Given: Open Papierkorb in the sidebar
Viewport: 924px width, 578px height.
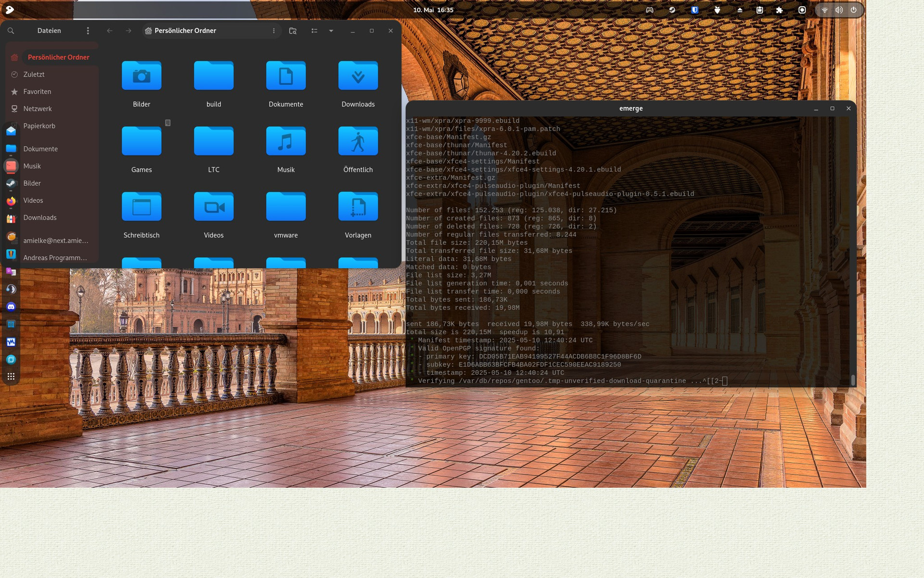Looking at the screenshot, I should 39,126.
